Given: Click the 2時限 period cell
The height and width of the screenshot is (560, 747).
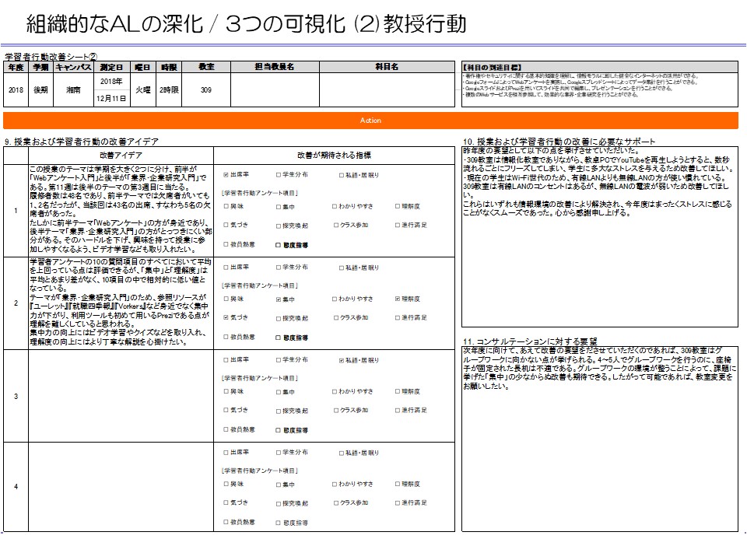Looking at the screenshot, I should pyautogui.click(x=169, y=89).
